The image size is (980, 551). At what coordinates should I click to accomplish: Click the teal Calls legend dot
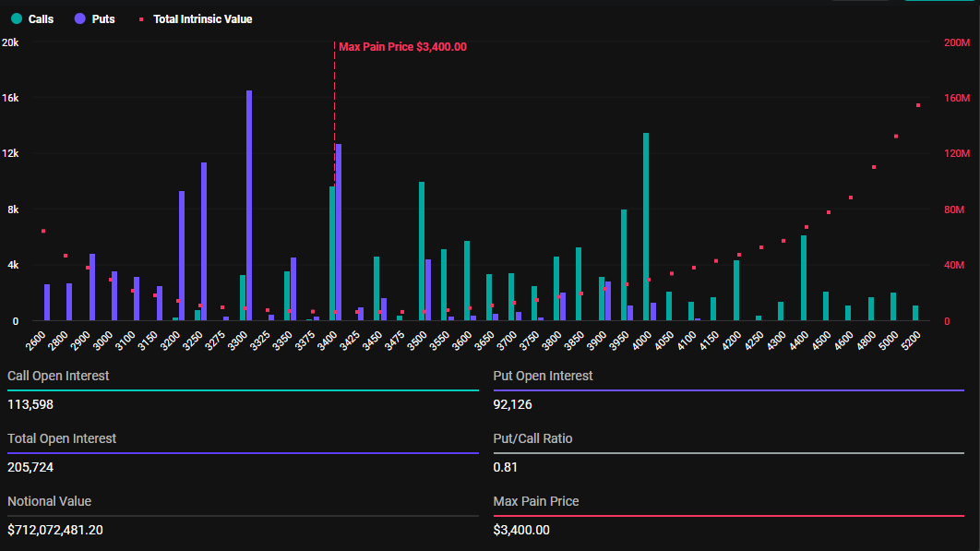17,18
